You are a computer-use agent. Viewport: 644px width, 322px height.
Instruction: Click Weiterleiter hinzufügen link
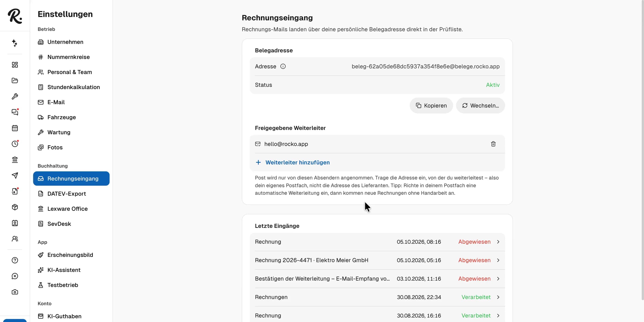(292, 163)
